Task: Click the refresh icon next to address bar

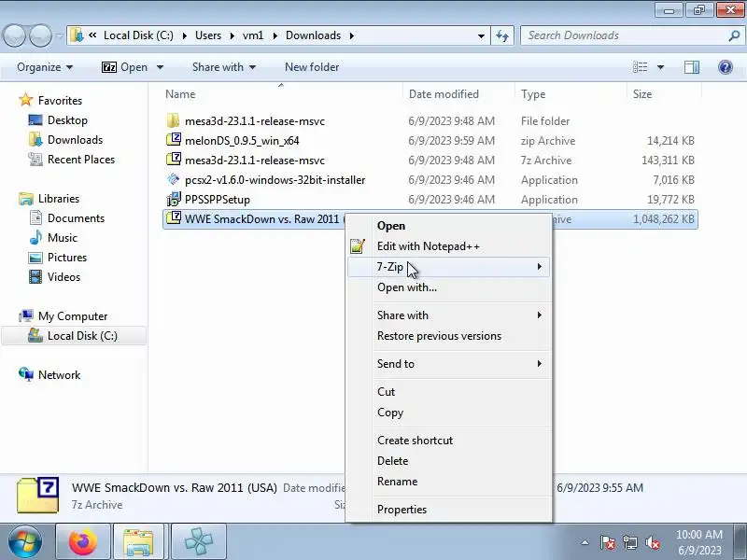Action: pyautogui.click(x=502, y=35)
